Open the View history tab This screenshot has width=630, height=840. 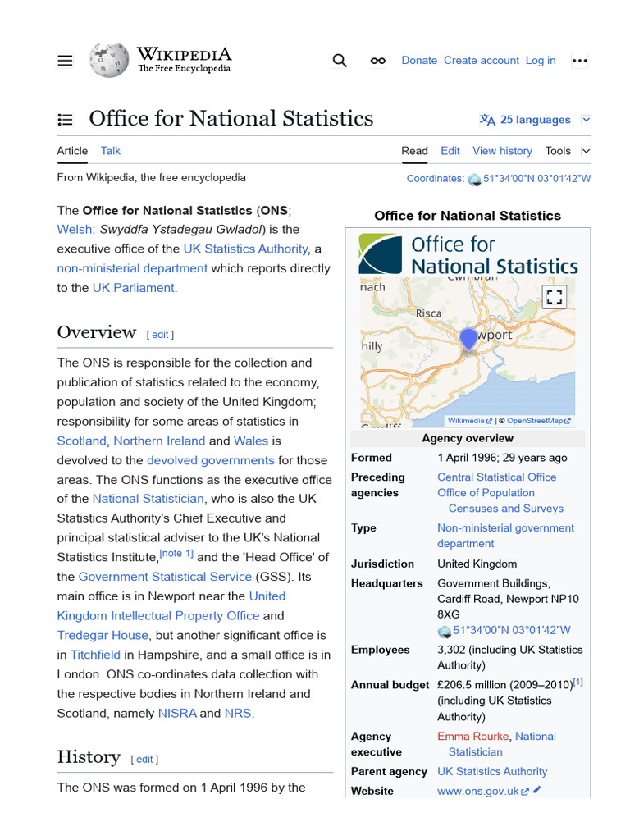pos(502,151)
